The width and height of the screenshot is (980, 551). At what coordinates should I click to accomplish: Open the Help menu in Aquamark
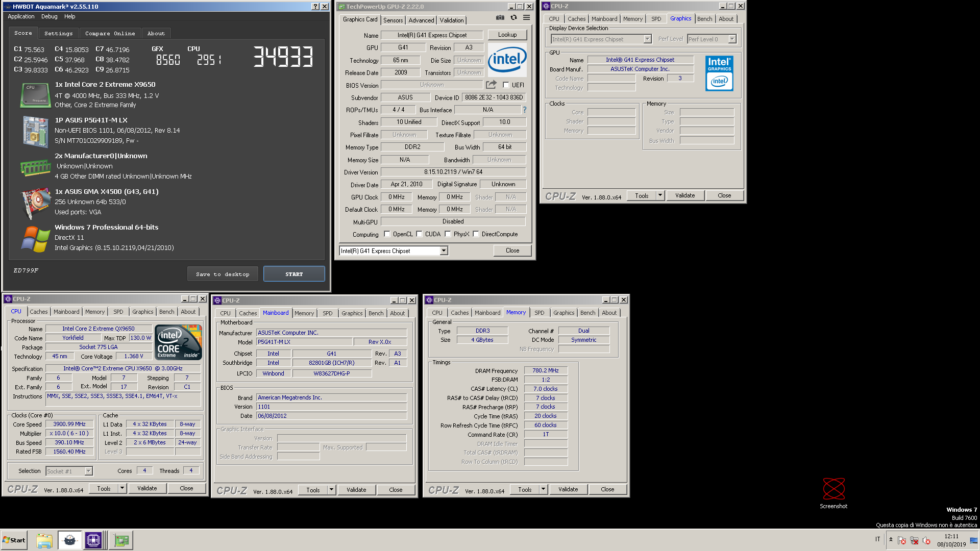coord(69,16)
